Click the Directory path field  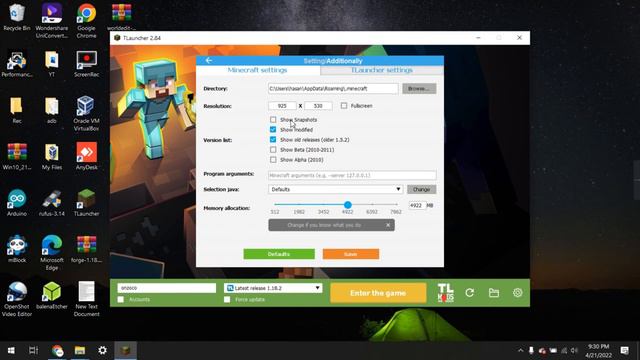pos(333,89)
